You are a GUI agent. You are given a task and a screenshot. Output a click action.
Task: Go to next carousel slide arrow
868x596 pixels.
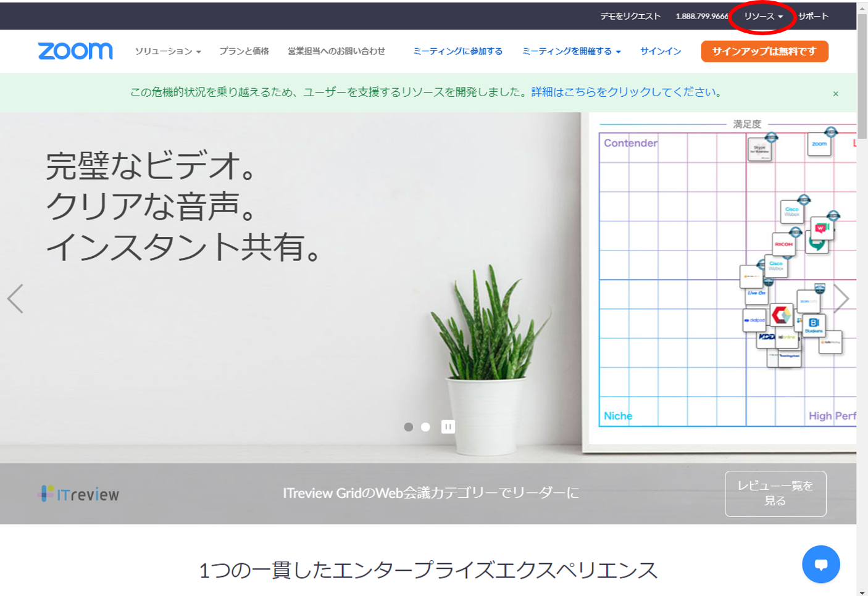click(x=841, y=299)
